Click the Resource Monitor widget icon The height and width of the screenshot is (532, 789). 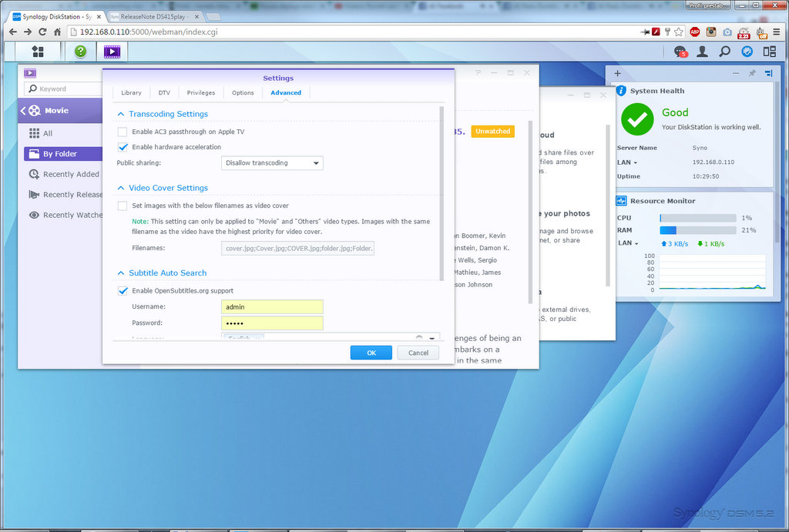point(622,201)
